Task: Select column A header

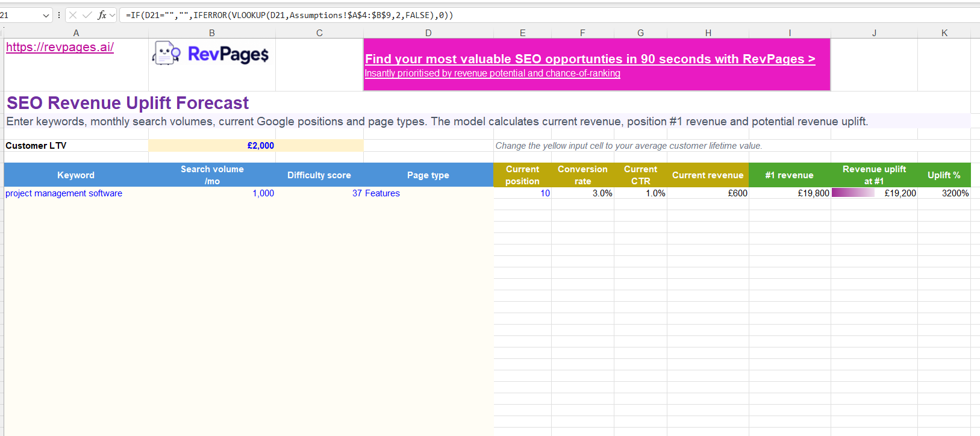Action: point(76,33)
